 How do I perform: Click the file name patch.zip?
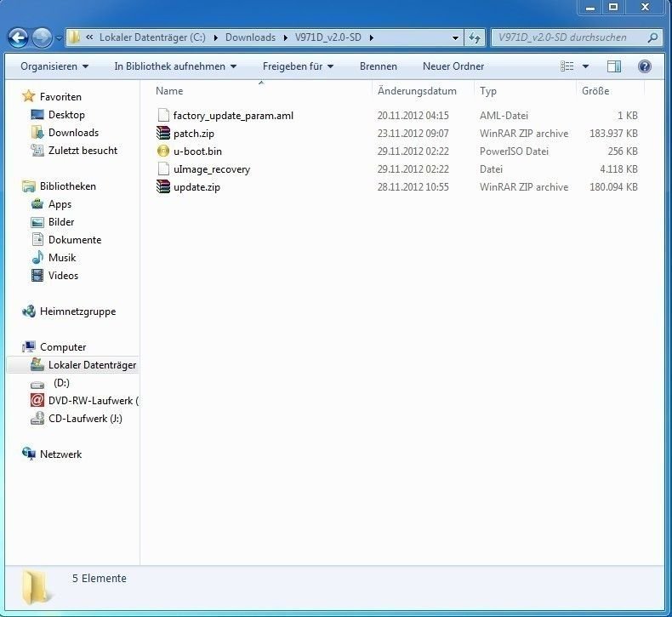[194, 134]
